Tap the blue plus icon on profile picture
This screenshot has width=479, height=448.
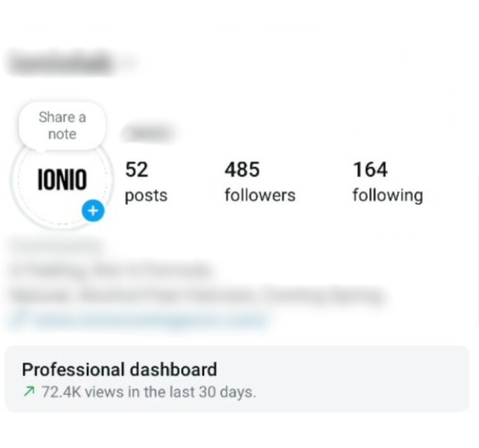(93, 211)
